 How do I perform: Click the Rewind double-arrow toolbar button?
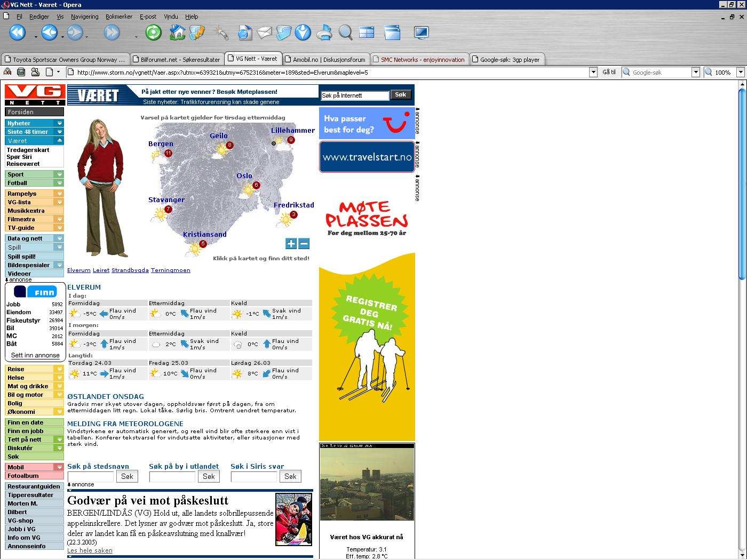[x=17, y=33]
